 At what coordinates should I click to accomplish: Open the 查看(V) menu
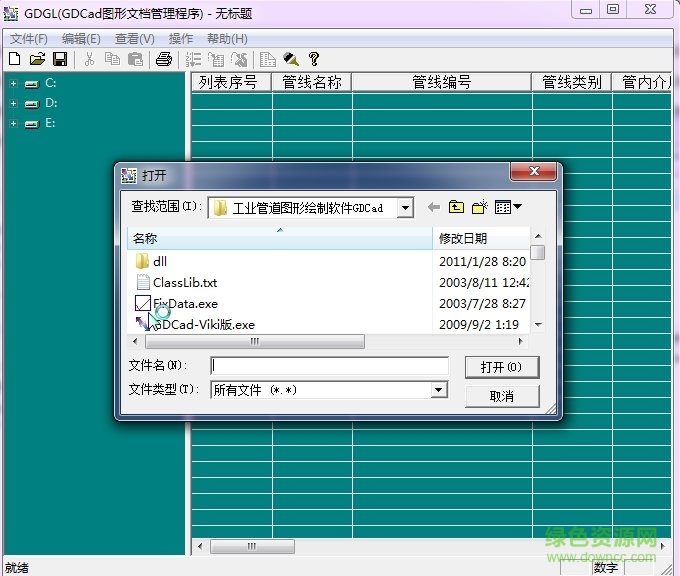pos(134,39)
